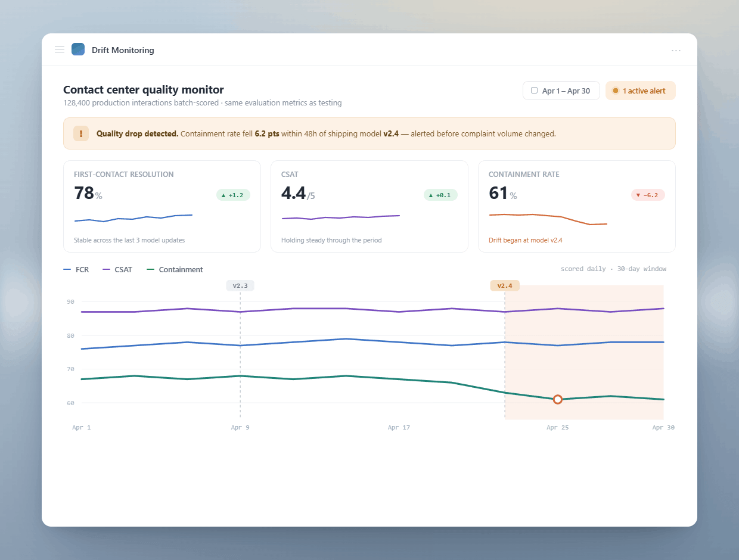This screenshot has width=739, height=560.
Task: Click the 128,400 production interactions subtitle
Action: [x=203, y=103]
